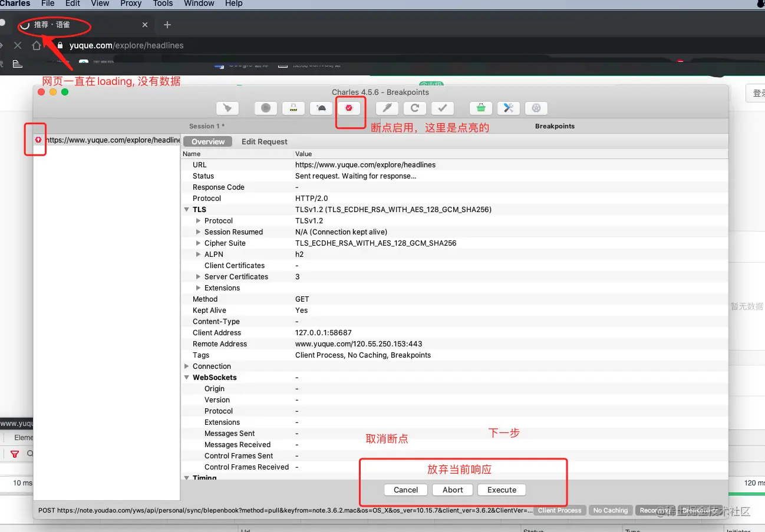Click the Method value GET
The width and height of the screenshot is (765, 532).
click(302, 299)
